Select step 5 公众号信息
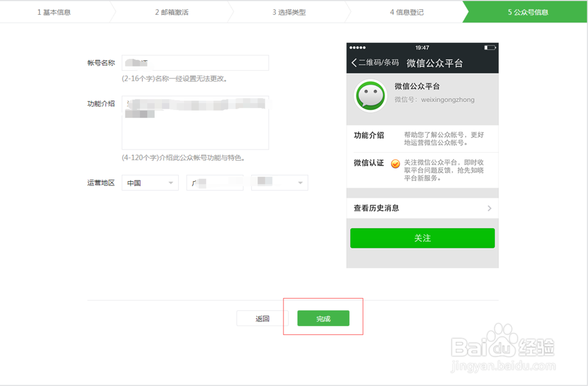The image size is (588, 386). coord(527,12)
